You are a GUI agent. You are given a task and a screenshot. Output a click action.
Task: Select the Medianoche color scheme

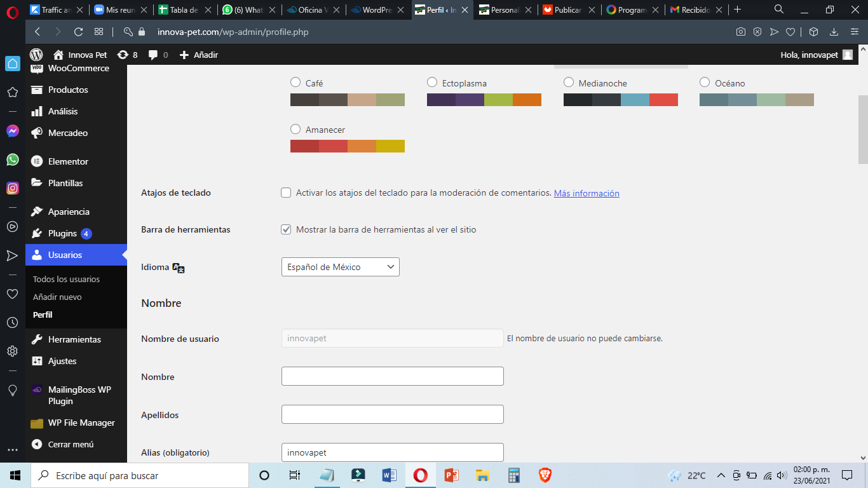pyautogui.click(x=569, y=82)
